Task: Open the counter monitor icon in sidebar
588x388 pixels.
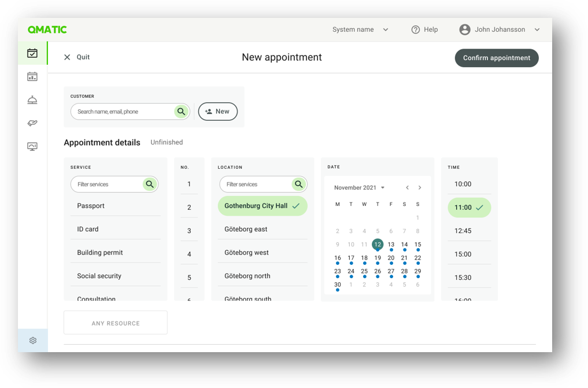Action: click(x=31, y=146)
